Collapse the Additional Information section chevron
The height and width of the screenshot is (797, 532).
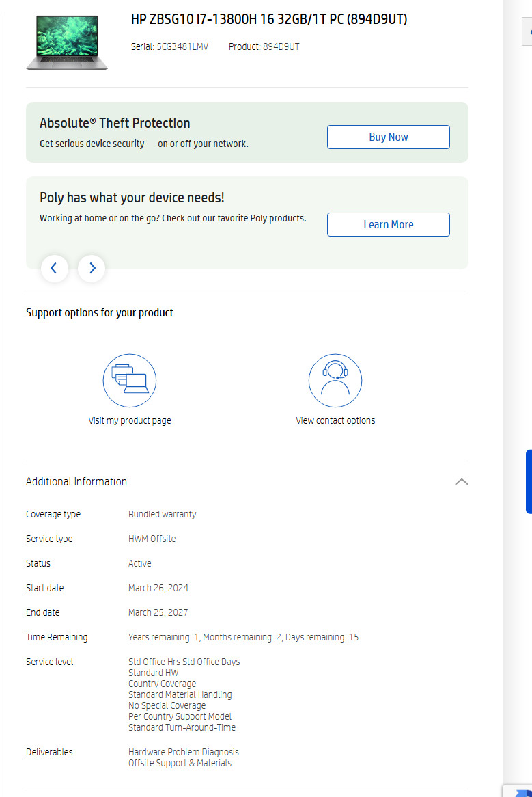point(462,482)
